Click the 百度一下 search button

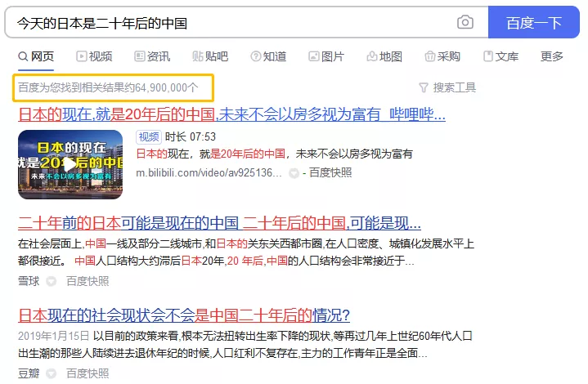(534, 22)
